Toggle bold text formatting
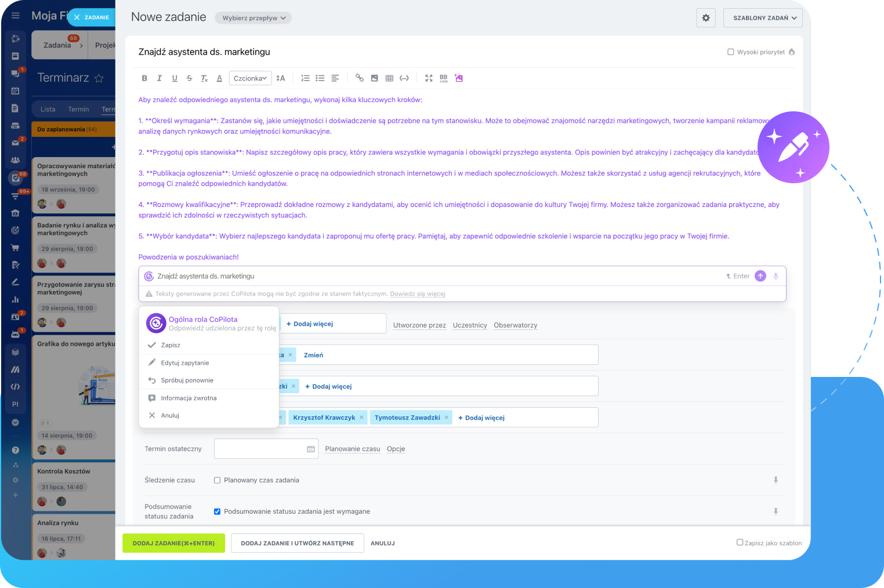Image resolution: width=884 pixels, height=588 pixels. coord(144,78)
